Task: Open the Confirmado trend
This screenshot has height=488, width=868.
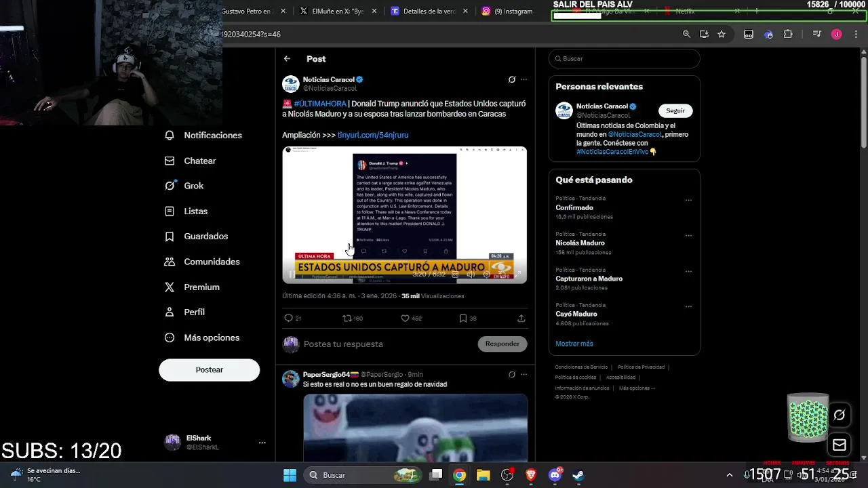Action: 574,208
